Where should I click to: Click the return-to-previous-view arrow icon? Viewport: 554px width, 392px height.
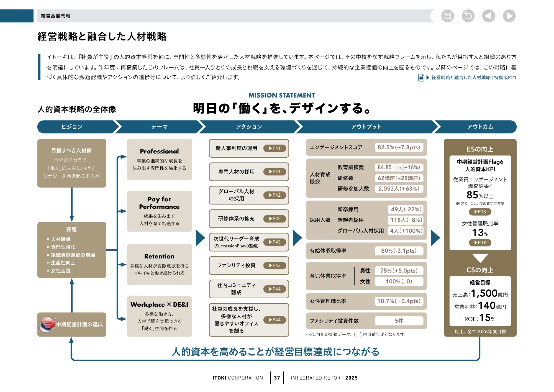468,16
